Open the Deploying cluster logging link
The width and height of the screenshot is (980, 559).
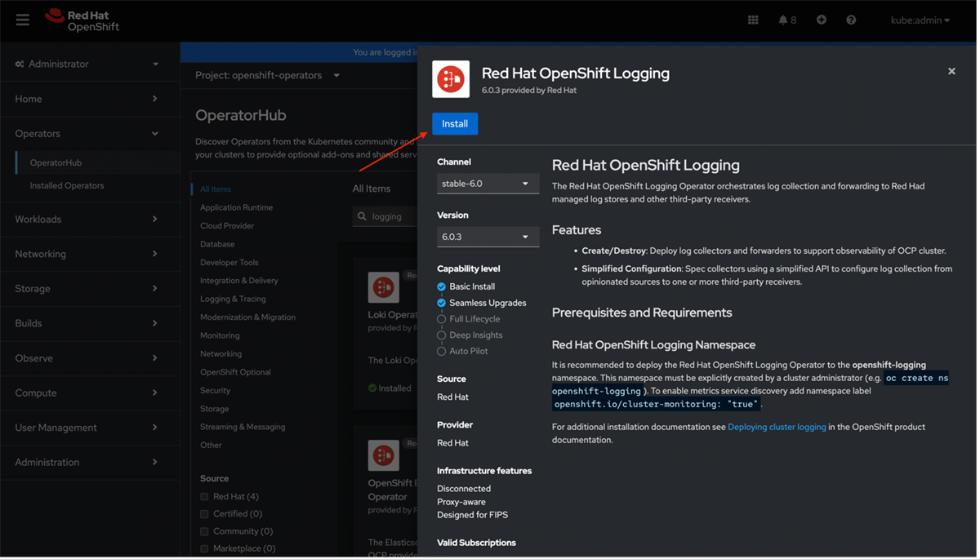pos(776,426)
